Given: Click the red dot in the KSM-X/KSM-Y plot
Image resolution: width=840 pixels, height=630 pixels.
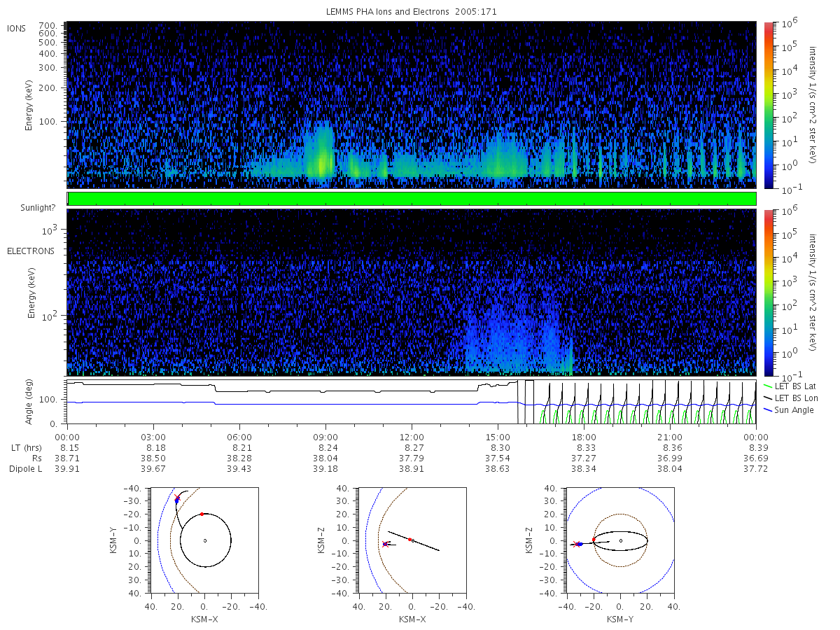Looking at the screenshot, I should 202,514.
